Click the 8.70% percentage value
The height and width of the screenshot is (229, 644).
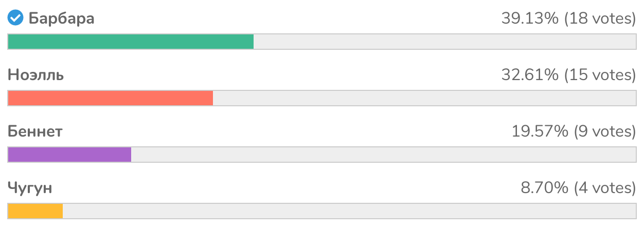point(544,188)
